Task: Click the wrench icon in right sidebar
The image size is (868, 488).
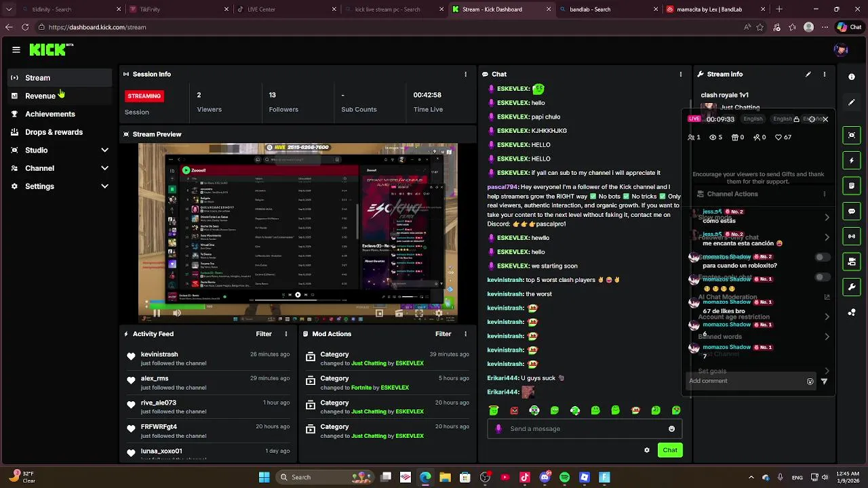Action: click(x=852, y=287)
